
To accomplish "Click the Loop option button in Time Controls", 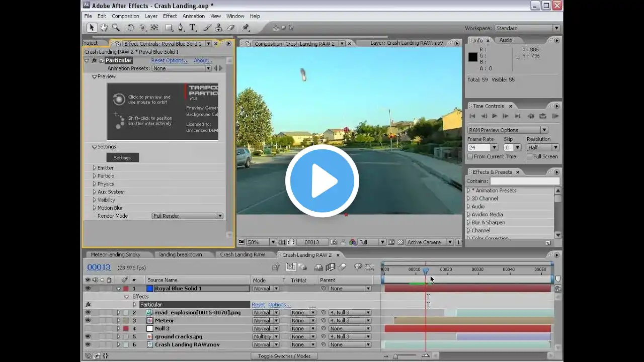I will [x=543, y=116].
